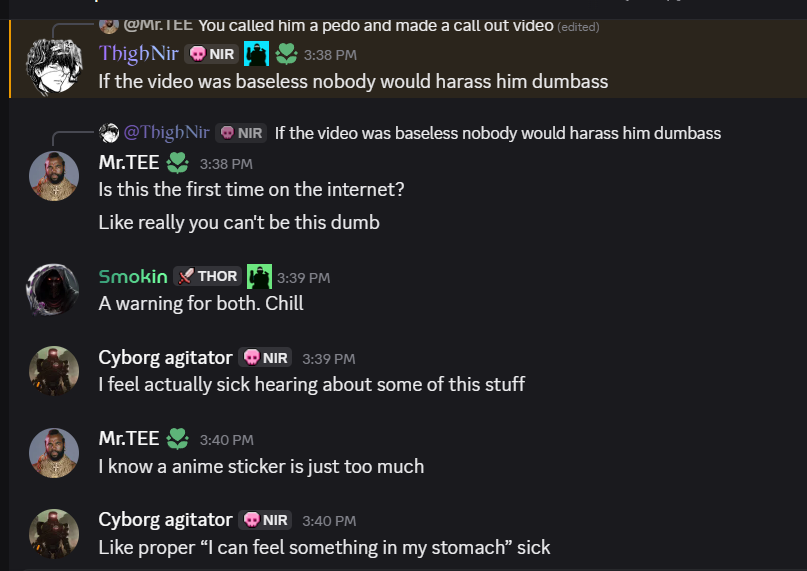Screen dimensions: 807x571
Task: Click Smokin's sword THOR tag
Action: (x=207, y=276)
